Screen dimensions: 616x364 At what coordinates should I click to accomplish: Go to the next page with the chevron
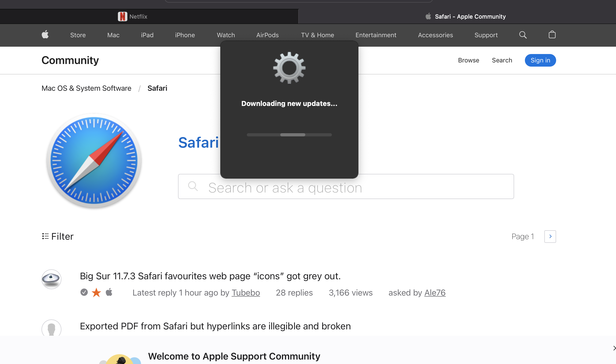550,236
